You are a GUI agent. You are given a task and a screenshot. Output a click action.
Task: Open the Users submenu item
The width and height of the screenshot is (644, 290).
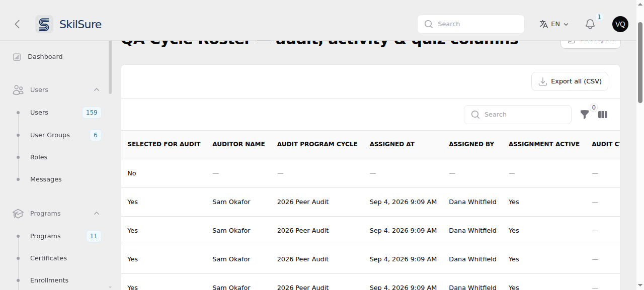click(x=39, y=113)
